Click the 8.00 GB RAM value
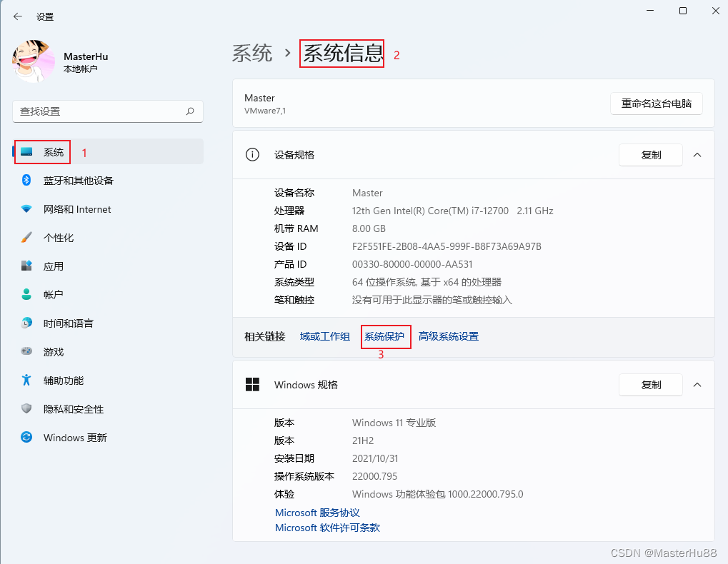The width and height of the screenshot is (728, 564). (x=369, y=228)
